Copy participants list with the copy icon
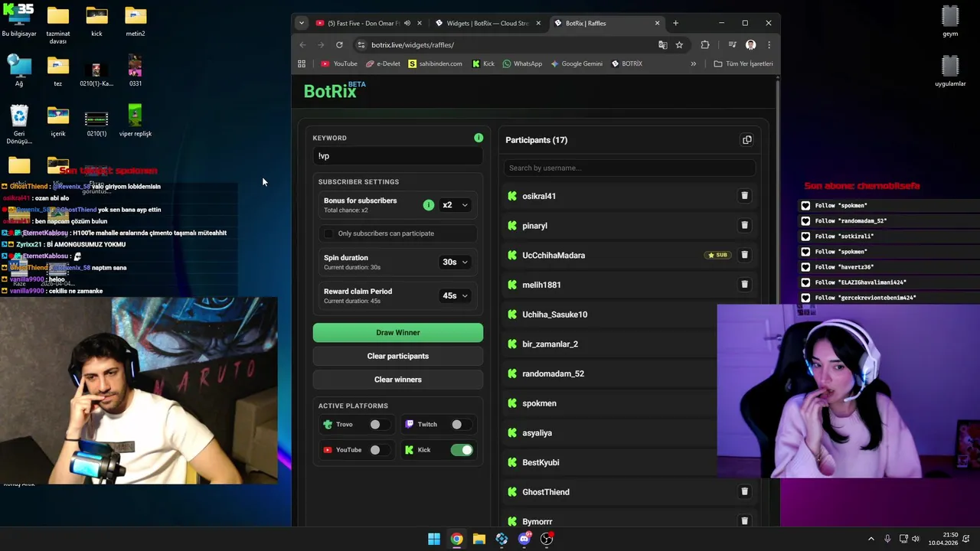The height and width of the screenshot is (551, 980). coord(746,140)
